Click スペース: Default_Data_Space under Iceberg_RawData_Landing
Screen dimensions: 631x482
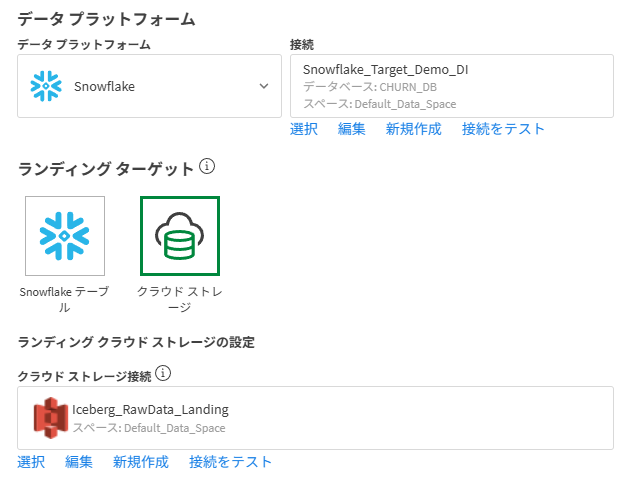point(149,428)
